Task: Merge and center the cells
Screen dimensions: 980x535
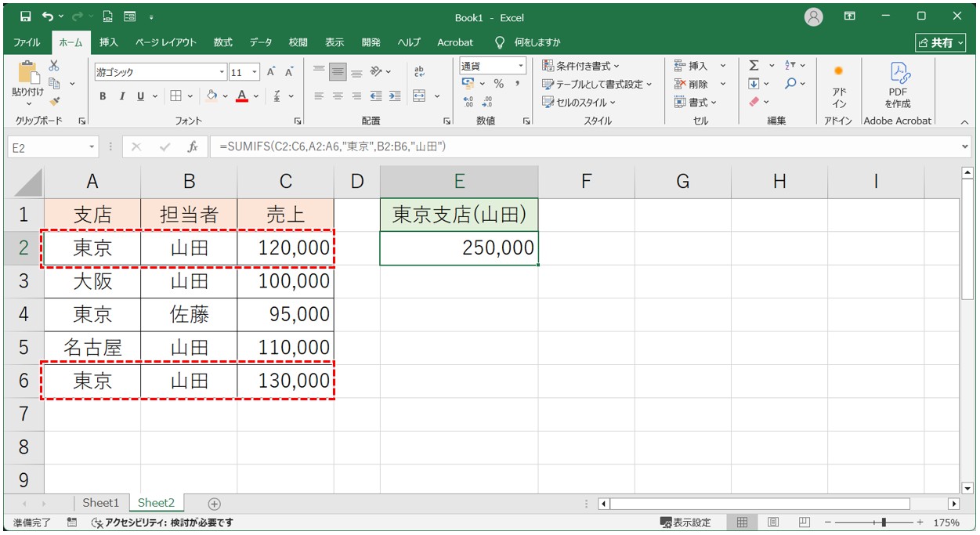Action: pos(419,96)
